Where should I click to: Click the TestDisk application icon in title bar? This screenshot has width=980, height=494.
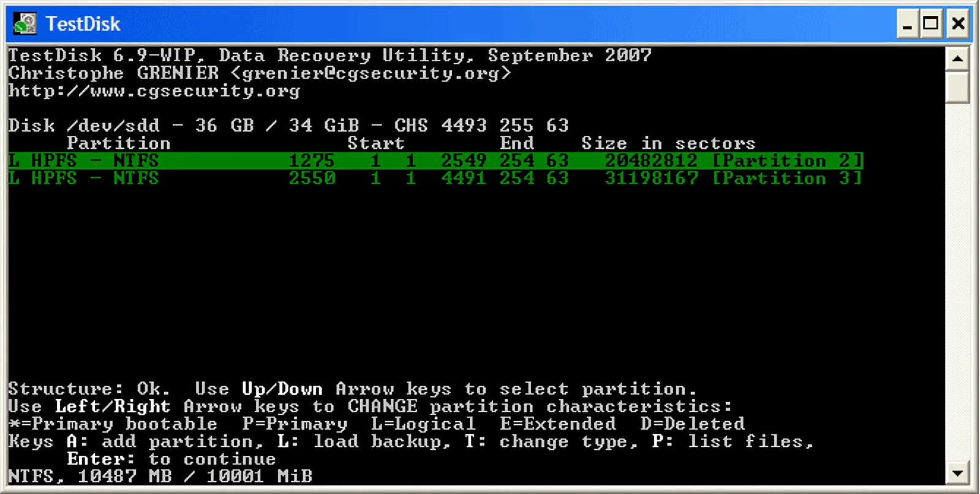point(25,24)
